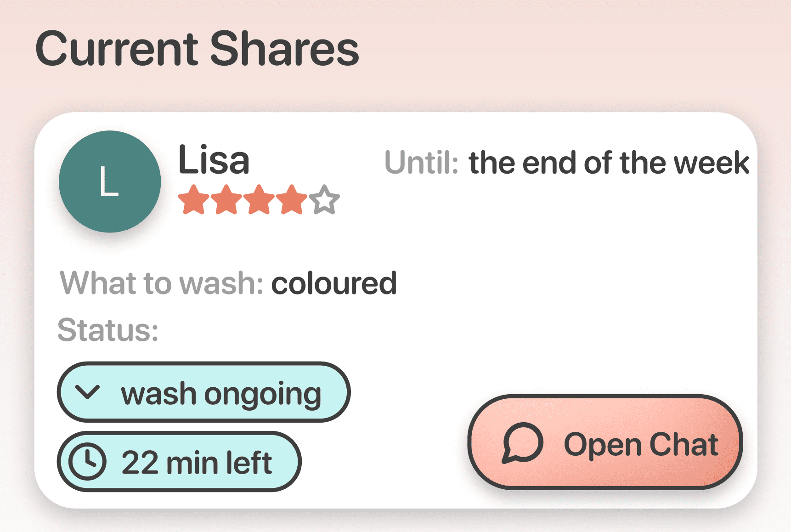Click the chevron arrow in the status pill
791x532 pixels.
pyautogui.click(x=89, y=393)
